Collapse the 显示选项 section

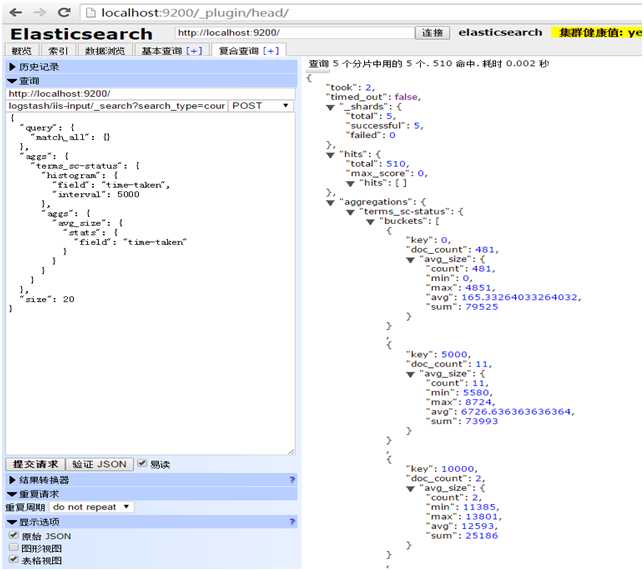click(12, 522)
